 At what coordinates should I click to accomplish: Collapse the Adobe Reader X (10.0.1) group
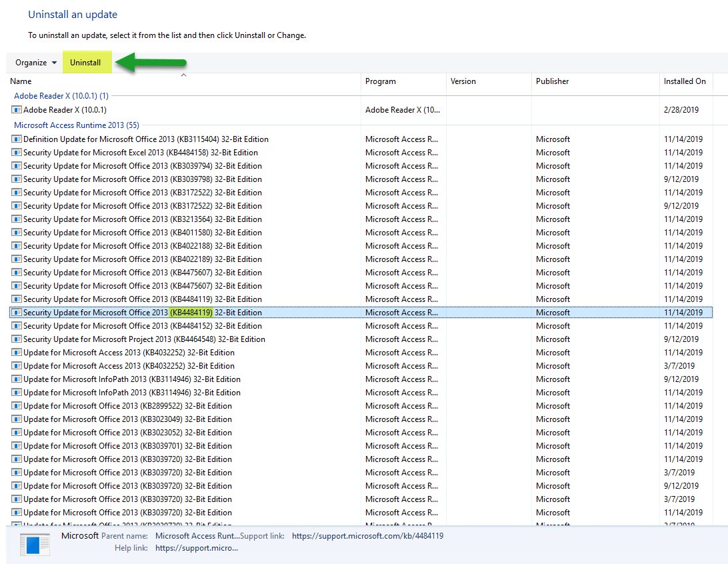[x=61, y=96]
